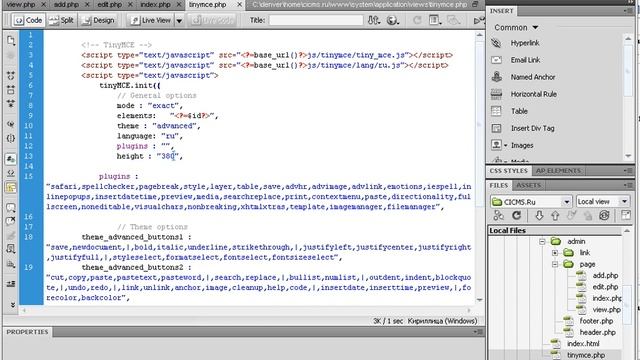
Task: Open the View options toolbar icon
Action: 435,20
